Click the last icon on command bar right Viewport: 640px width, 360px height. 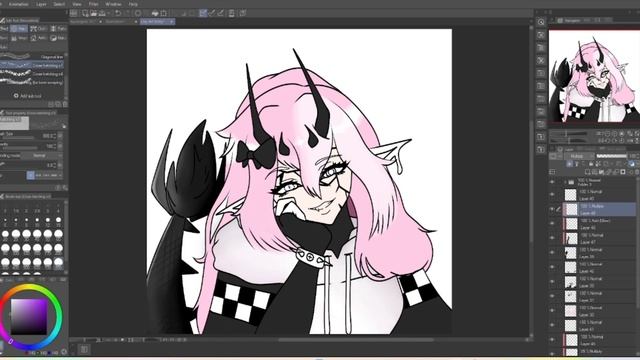tap(242, 13)
